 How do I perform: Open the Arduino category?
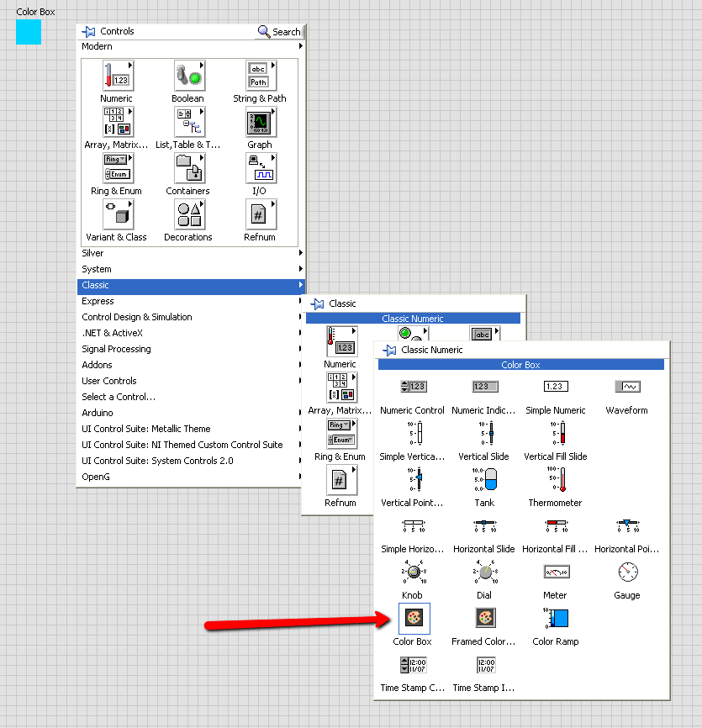[x=189, y=413]
